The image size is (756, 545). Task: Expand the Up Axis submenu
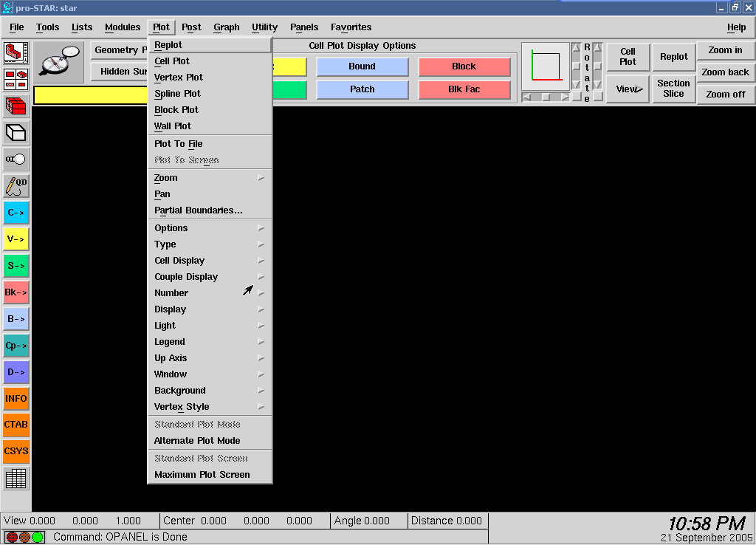210,358
